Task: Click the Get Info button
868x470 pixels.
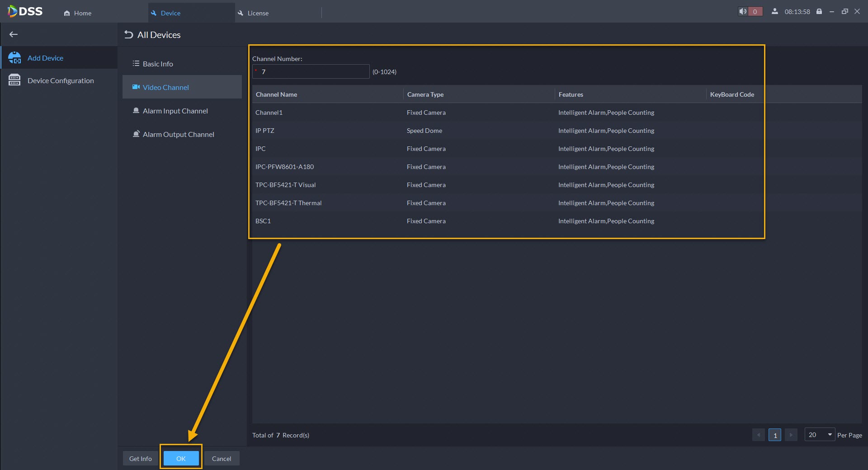Action: (x=140, y=458)
